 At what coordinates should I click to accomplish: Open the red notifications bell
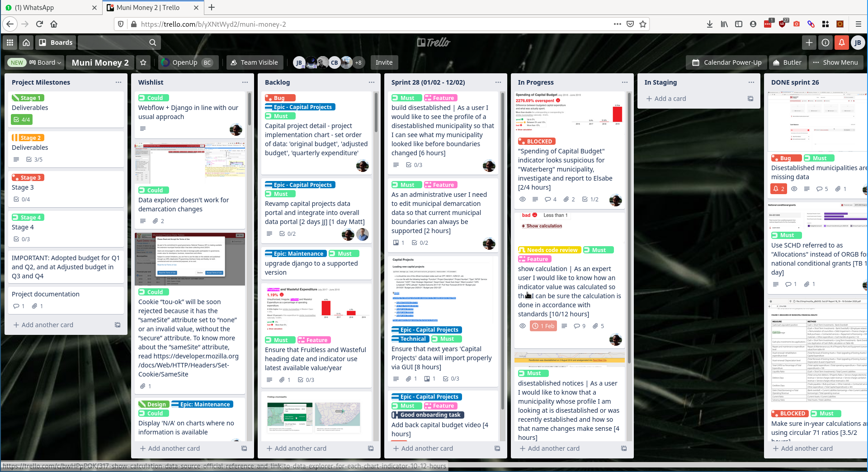point(842,43)
